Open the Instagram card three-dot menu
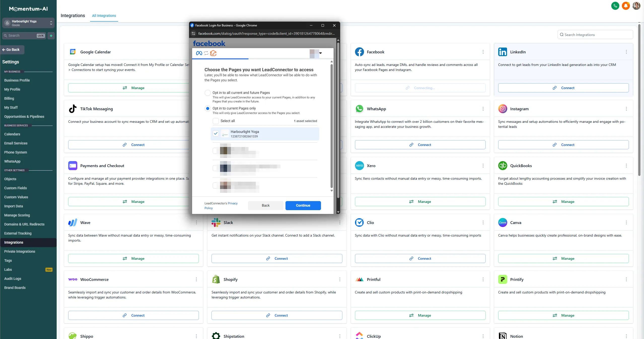 click(626, 109)
